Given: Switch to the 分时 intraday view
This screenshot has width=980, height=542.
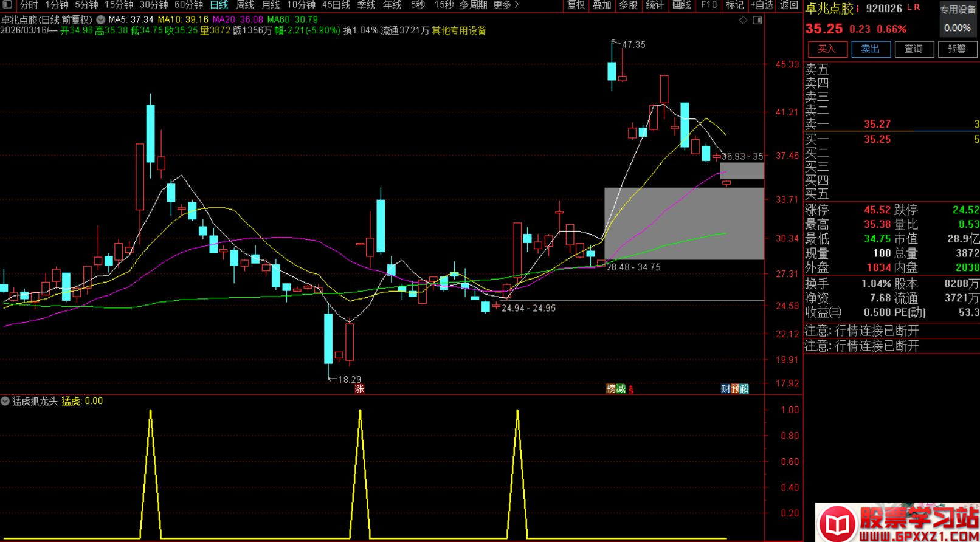Looking at the screenshot, I should tap(29, 5).
